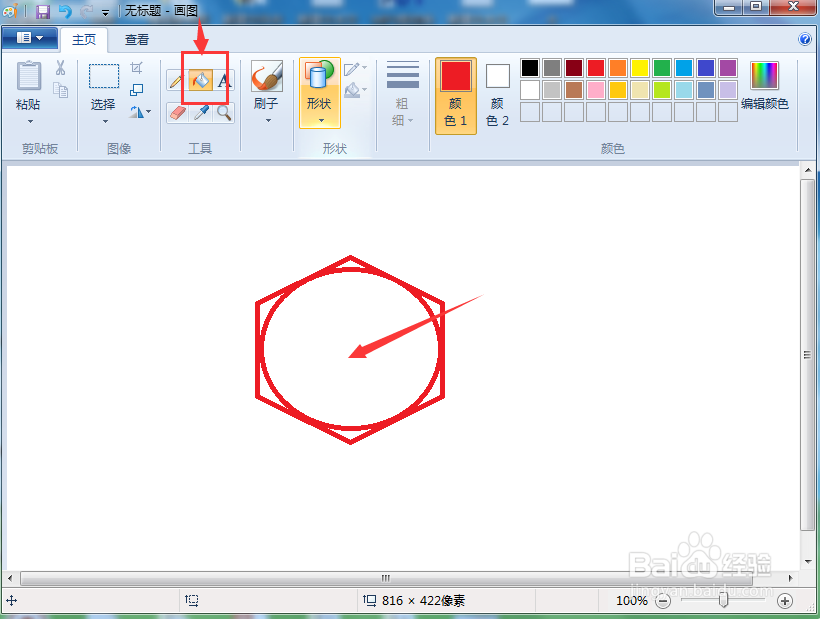820x619 pixels.
Task: Choose the gray 50% color swatch
Action: (x=552, y=68)
